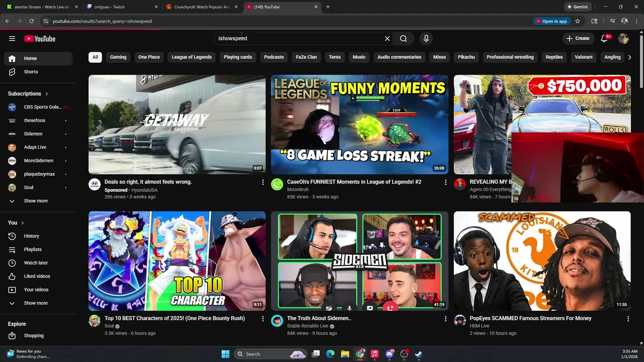Image resolution: width=644 pixels, height=362 pixels.
Task: Select the Podcasts filter chip
Action: [274, 57]
